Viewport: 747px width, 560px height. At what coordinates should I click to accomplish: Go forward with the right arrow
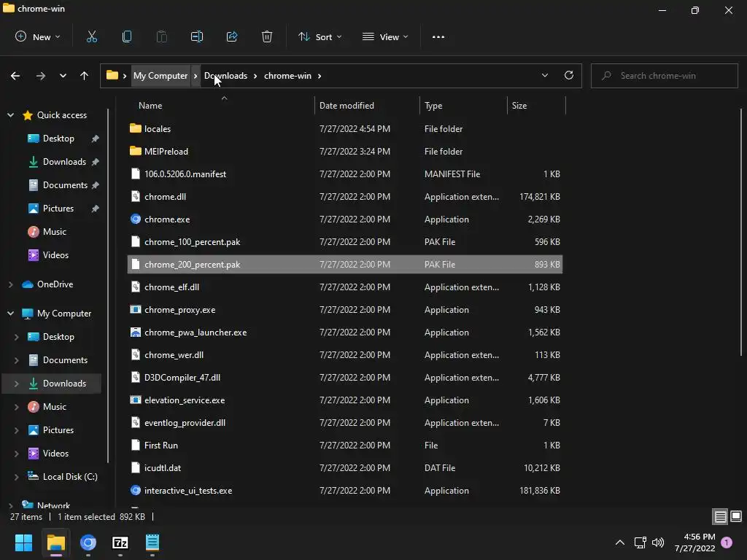(x=41, y=76)
